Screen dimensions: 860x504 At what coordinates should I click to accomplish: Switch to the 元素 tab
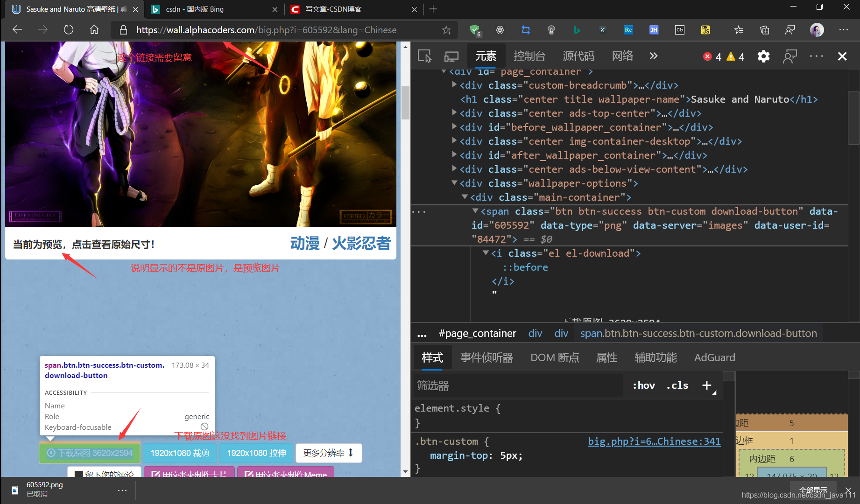point(486,56)
